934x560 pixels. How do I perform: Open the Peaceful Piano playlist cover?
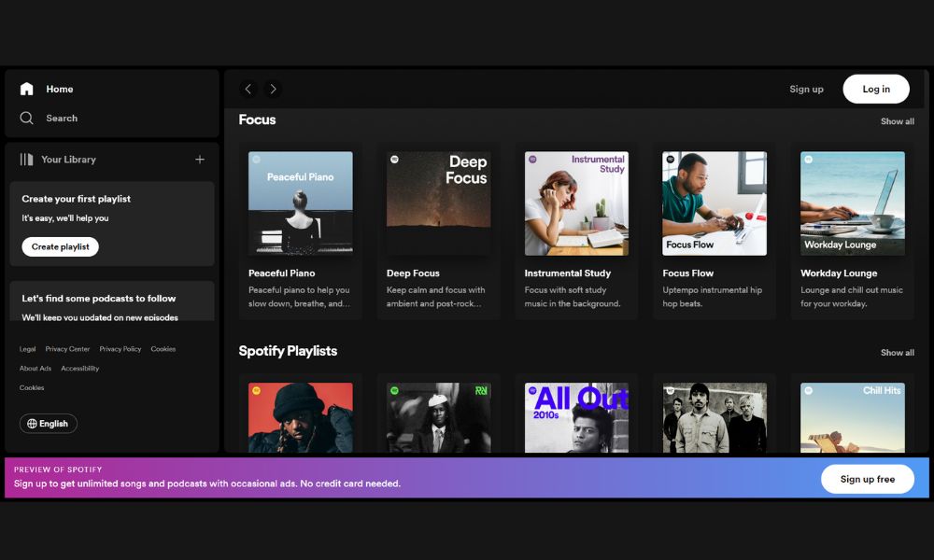300,203
